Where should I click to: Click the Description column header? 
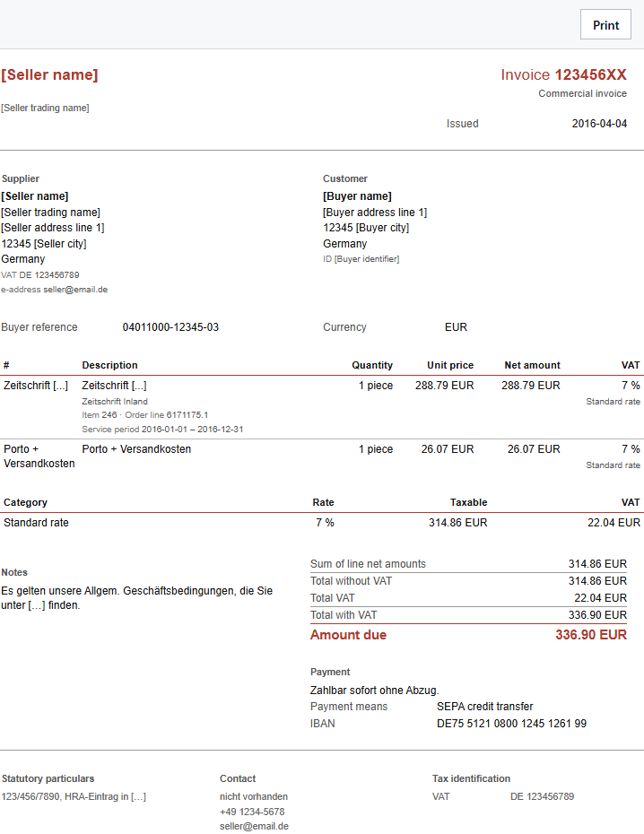tap(109, 365)
